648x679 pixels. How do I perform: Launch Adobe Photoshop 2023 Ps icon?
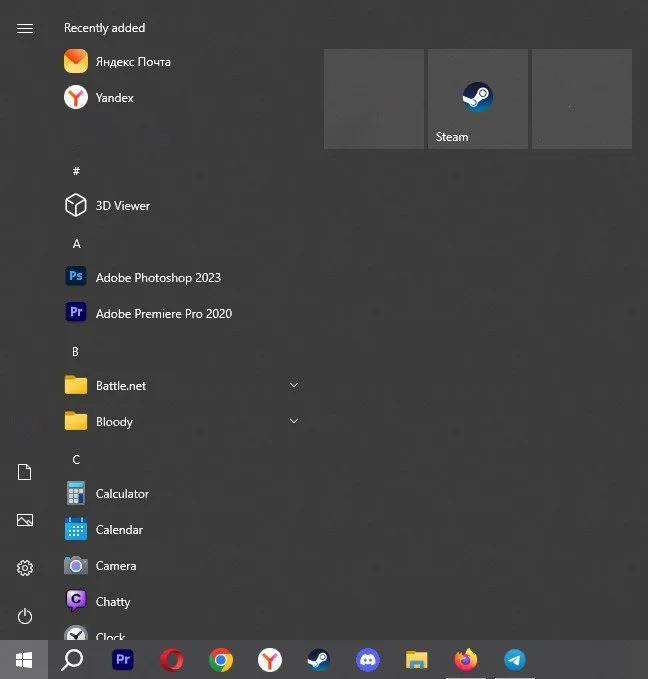pos(76,276)
